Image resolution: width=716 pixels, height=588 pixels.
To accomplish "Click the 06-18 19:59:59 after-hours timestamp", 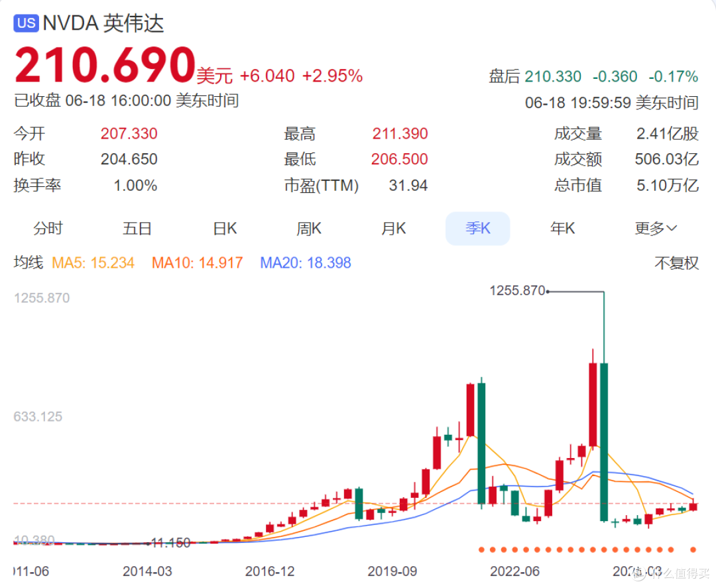I will pyautogui.click(x=612, y=103).
